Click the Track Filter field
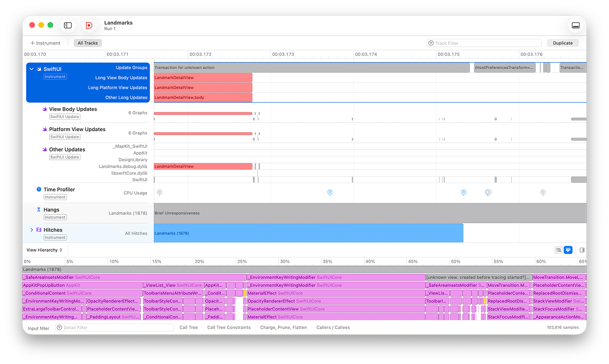 (x=485, y=43)
